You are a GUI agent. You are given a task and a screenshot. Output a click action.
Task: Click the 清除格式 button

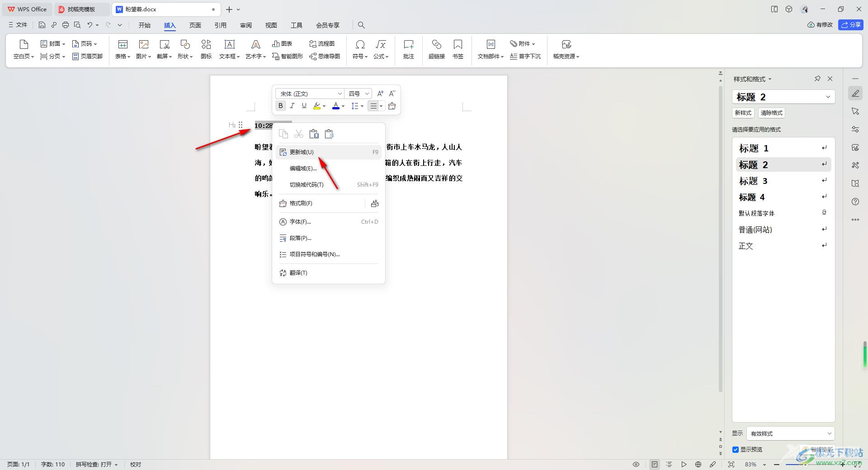[x=771, y=113]
